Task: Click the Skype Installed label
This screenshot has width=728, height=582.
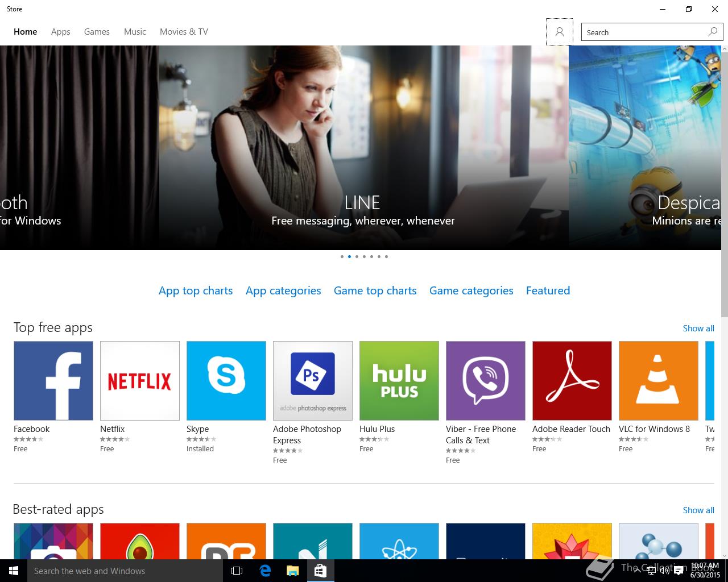Action: pyautogui.click(x=200, y=449)
